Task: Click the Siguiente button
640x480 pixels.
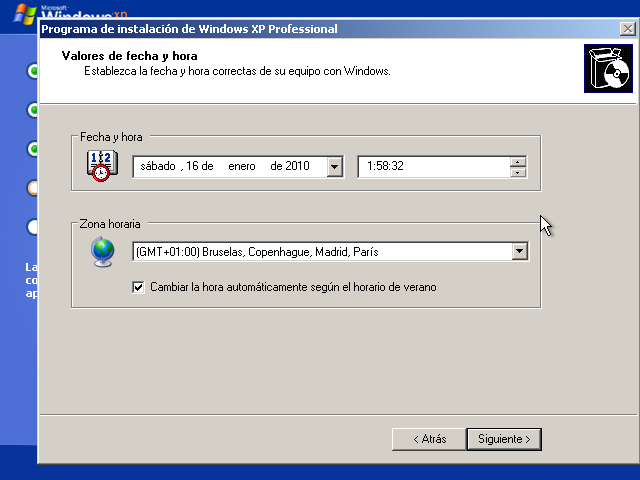Action: [504, 439]
